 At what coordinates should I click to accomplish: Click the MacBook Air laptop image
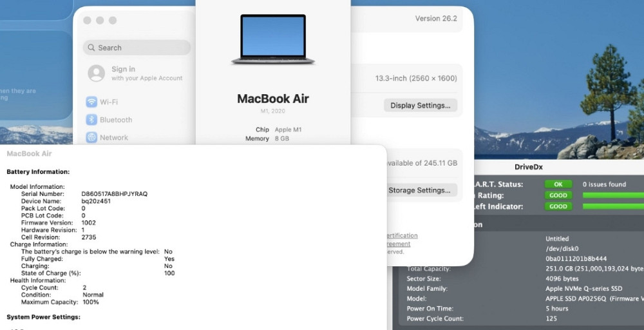pos(273,39)
